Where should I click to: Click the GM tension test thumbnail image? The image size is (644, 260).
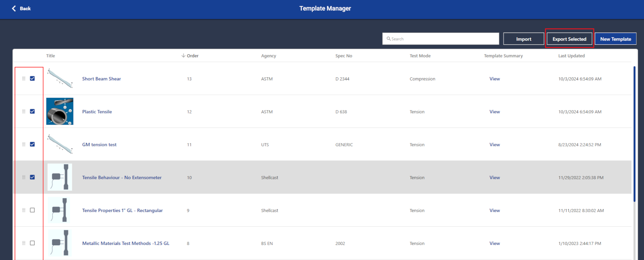point(60,144)
